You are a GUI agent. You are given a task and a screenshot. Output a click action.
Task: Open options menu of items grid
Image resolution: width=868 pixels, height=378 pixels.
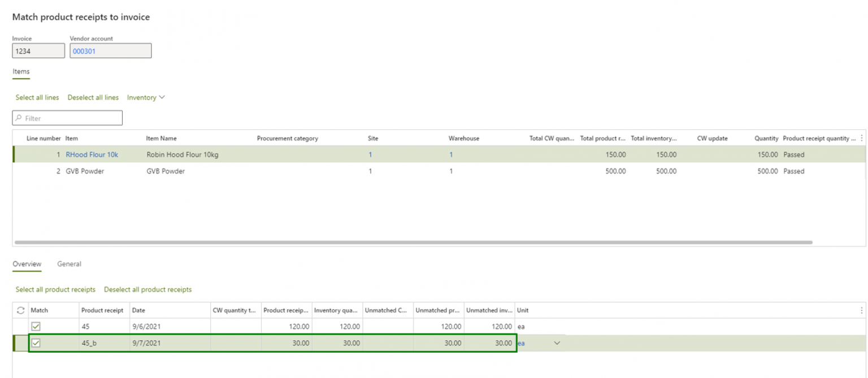861,138
